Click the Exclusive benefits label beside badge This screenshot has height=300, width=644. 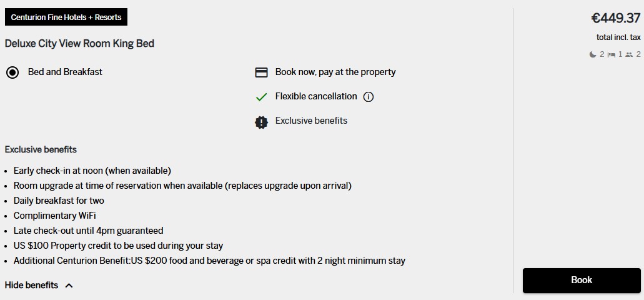click(x=311, y=121)
